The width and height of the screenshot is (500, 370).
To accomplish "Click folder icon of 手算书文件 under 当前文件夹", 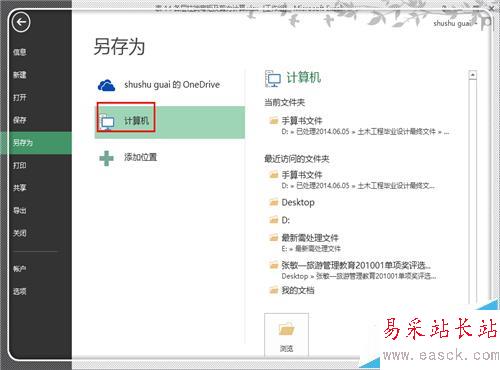I will [273, 120].
